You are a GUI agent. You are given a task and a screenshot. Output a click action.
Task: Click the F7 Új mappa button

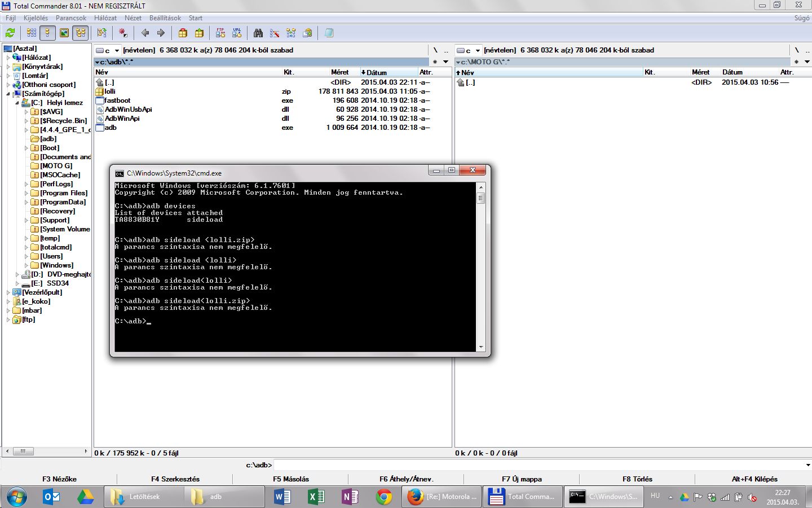[x=522, y=479]
